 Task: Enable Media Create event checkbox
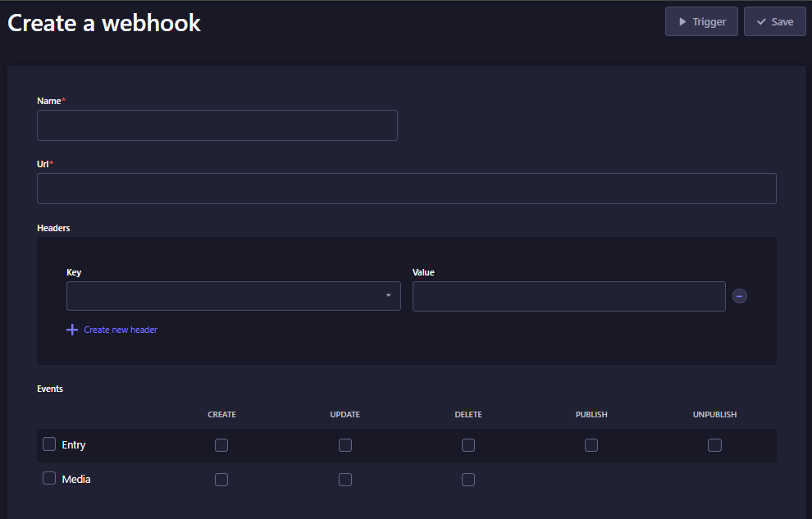[221, 480]
